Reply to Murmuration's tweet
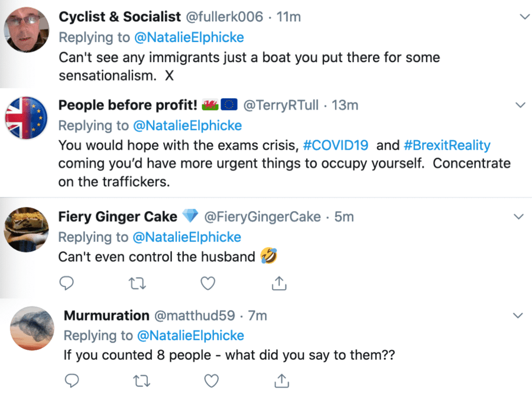The height and width of the screenshot is (394, 532). [72, 379]
